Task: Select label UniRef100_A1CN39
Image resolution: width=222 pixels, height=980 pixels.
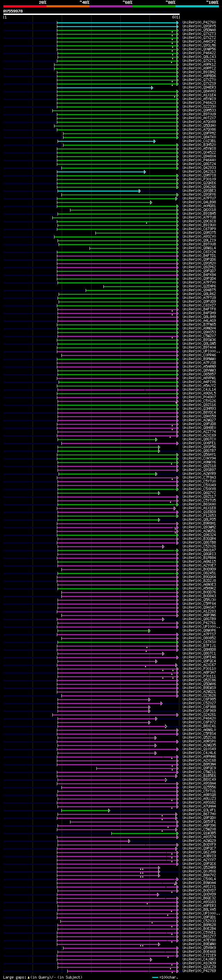Action: [199, 963]
